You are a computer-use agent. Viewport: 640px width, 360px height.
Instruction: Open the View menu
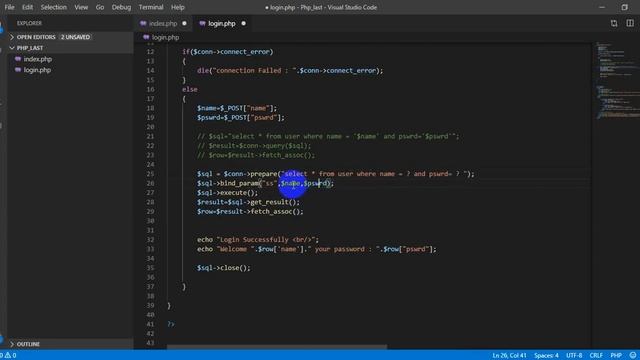pyautogui.click(x=81, y=7)
